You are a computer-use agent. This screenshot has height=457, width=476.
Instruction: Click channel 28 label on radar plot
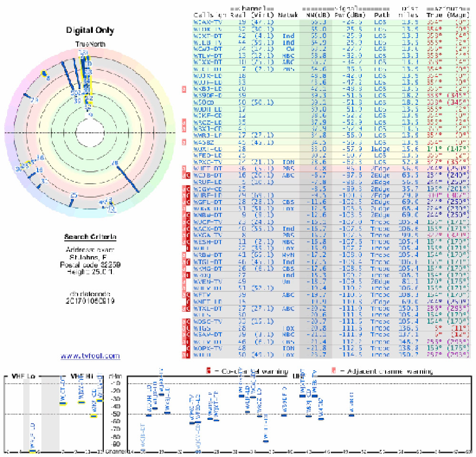114,163
